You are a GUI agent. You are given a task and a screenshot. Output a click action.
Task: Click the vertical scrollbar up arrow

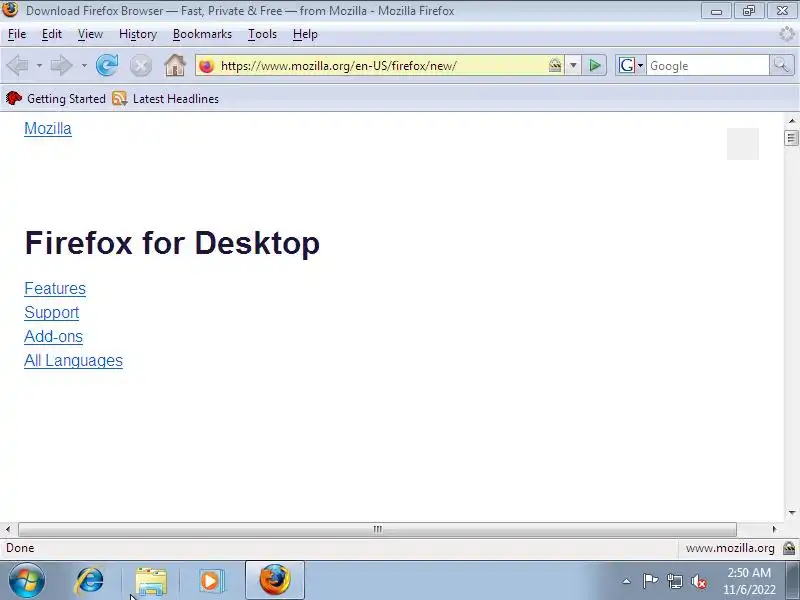[792, 121]
